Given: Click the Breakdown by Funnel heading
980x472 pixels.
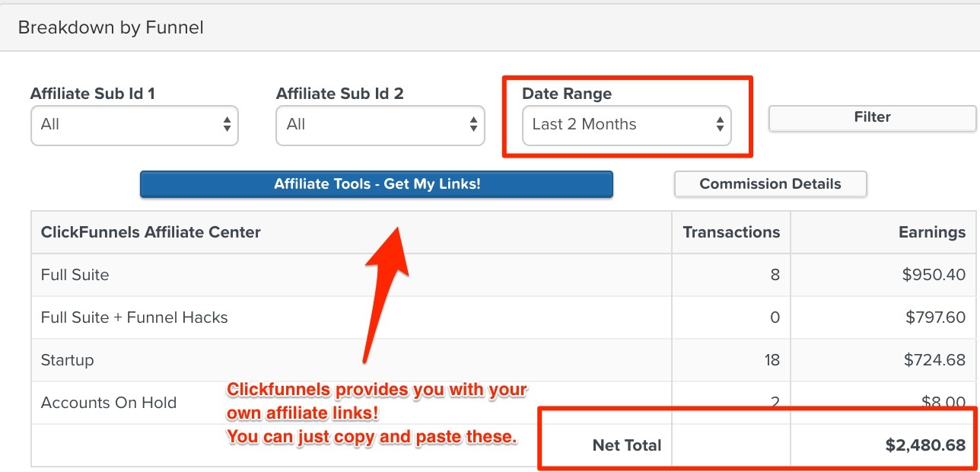Looking at the screenshot, I should (x=111, y=28).
